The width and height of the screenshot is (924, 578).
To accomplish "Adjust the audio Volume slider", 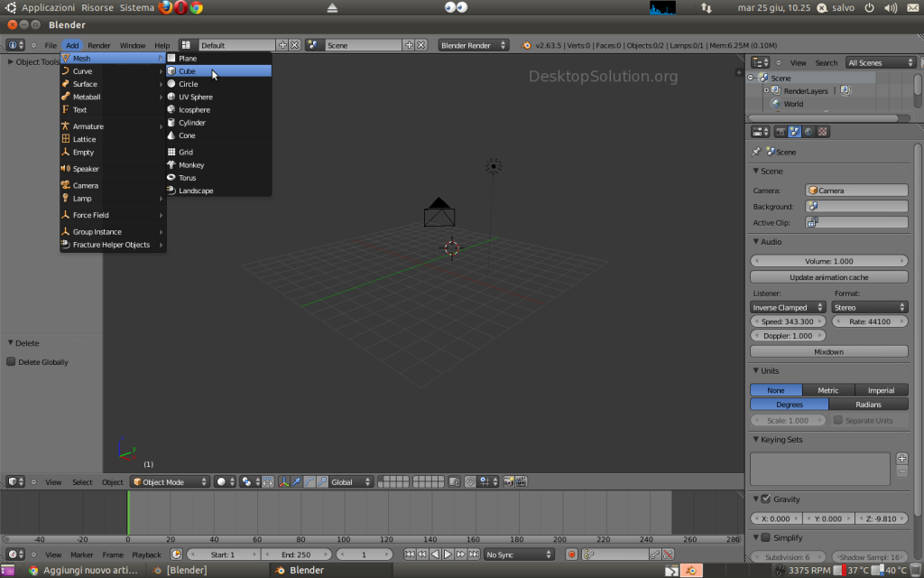I will pyautogui.click(x=828, y=261).
